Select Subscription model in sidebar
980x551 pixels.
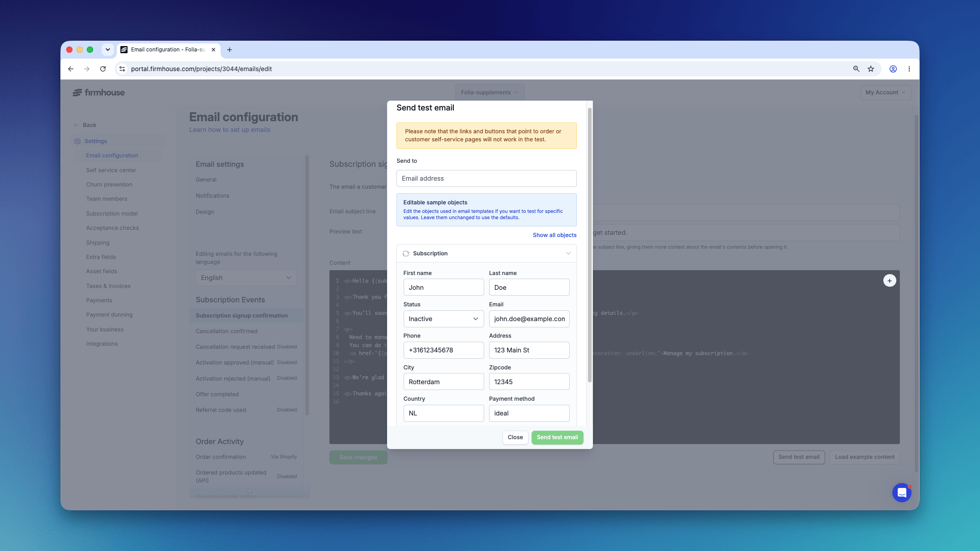point(112,214)
